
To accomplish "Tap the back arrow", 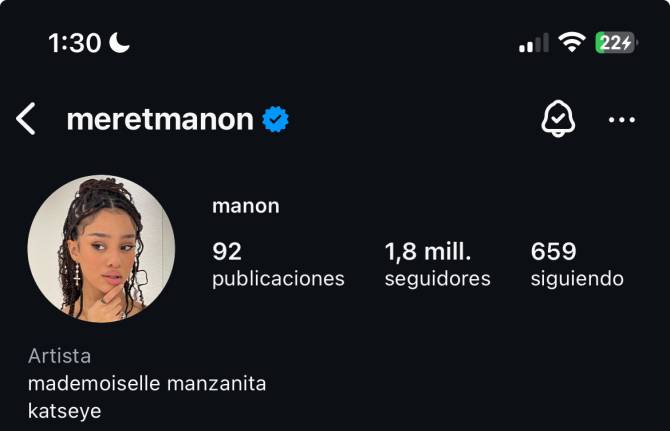I will point(26,120).
